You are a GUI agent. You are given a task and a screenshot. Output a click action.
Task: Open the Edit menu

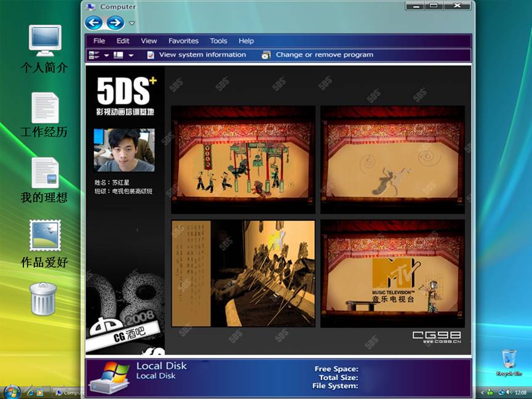123,41
